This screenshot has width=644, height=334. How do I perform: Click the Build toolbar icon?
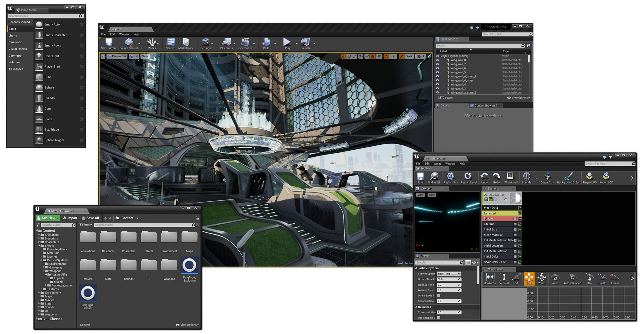266,43
